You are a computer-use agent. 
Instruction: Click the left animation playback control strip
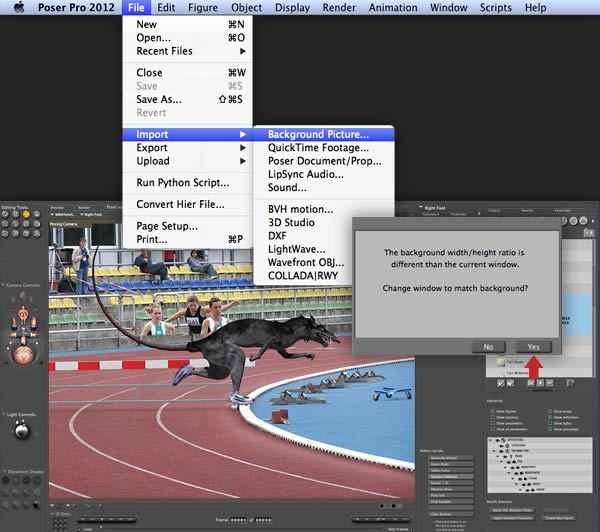point(107,519)
